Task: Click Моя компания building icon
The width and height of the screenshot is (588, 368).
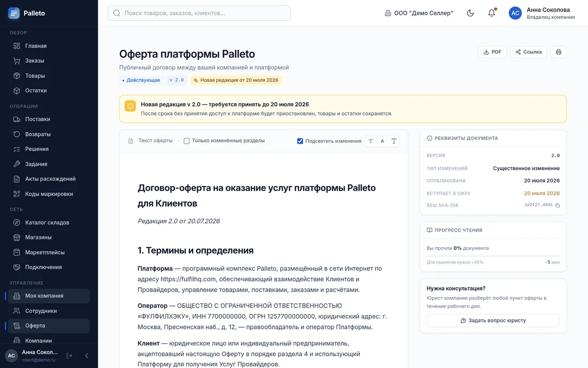Action: click(17, 296)
